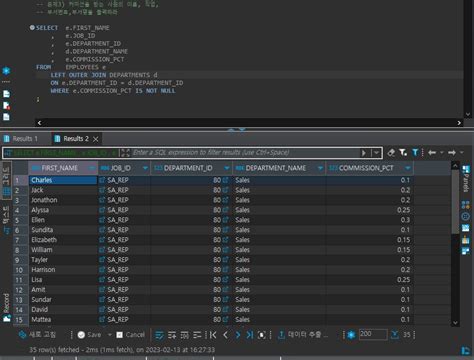Open the department 80 link icon in Charles row

pyautogui.click(x=225, y=180)
